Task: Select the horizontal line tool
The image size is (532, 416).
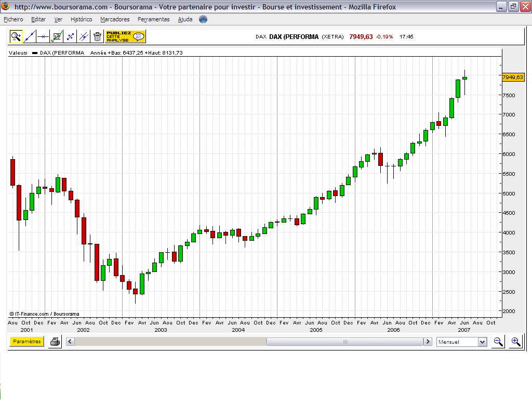Action: 43,36
